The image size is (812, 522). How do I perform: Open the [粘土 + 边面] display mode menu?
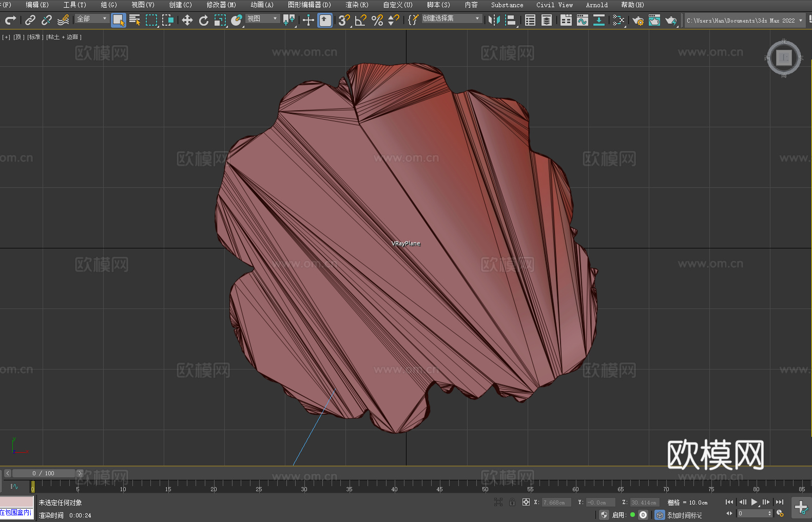[x=64, y=37]
